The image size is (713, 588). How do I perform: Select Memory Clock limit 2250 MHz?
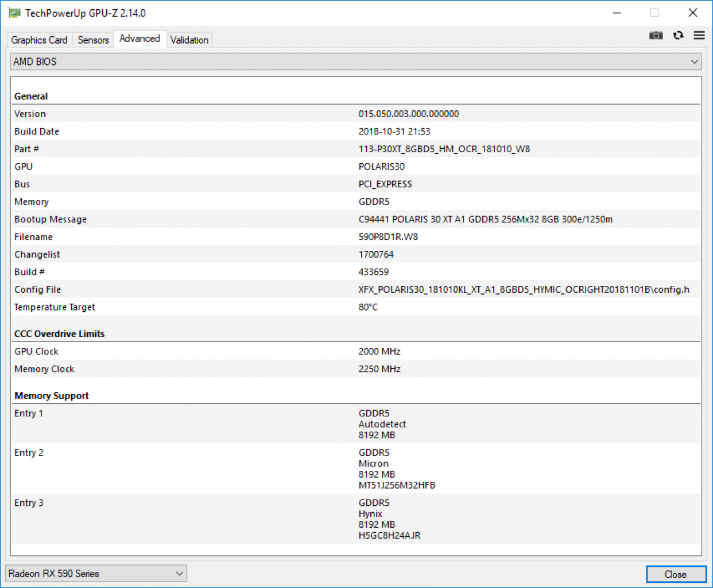point(379,369)
